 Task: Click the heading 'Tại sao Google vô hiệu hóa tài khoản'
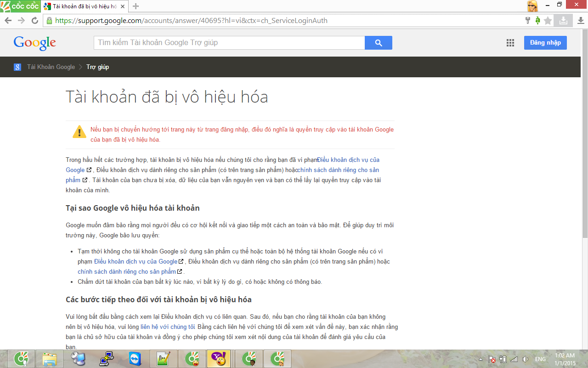coord(133,208)
